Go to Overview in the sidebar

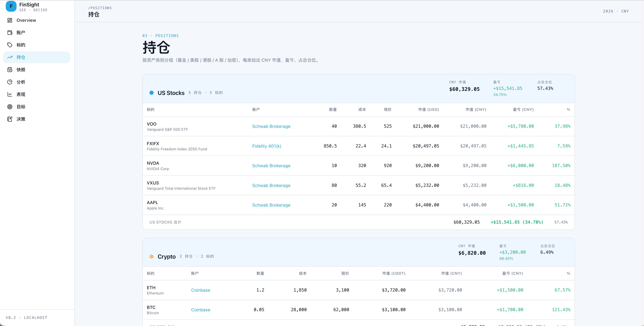click(x=37, y=20)
